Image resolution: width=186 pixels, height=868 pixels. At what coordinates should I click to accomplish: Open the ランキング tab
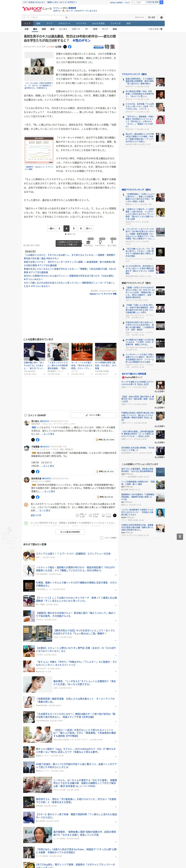[115, 24]
